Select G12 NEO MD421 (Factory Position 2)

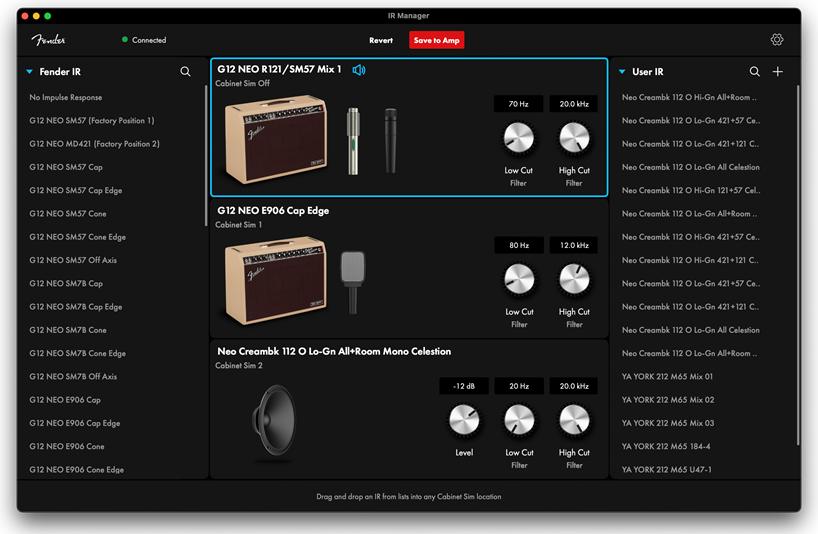click(x=94, y=144)
